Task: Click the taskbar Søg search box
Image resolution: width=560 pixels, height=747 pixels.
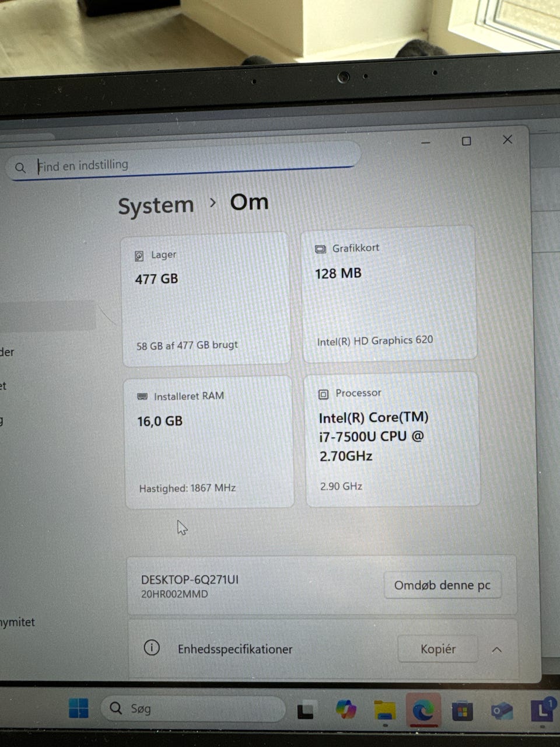Action: (192, 708)
